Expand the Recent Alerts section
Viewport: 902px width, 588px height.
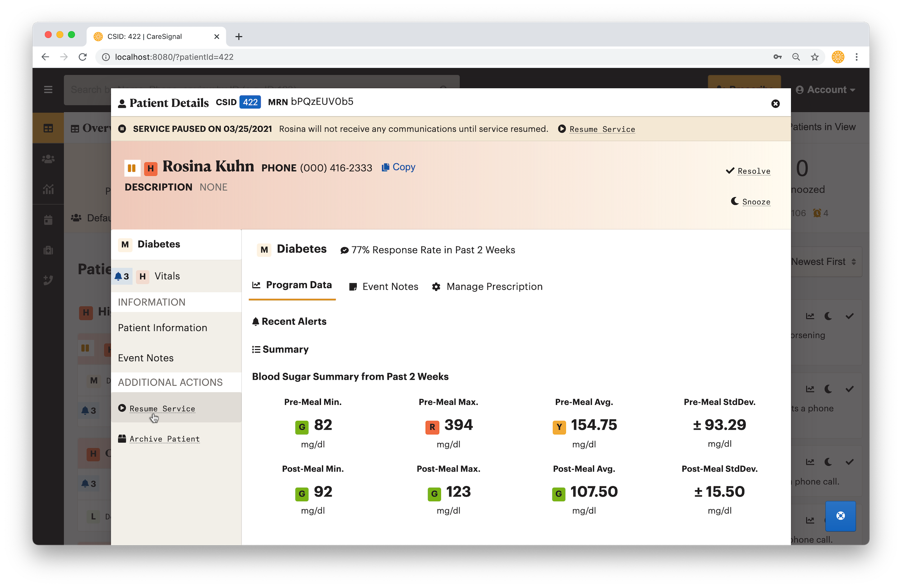pos(289,322)
